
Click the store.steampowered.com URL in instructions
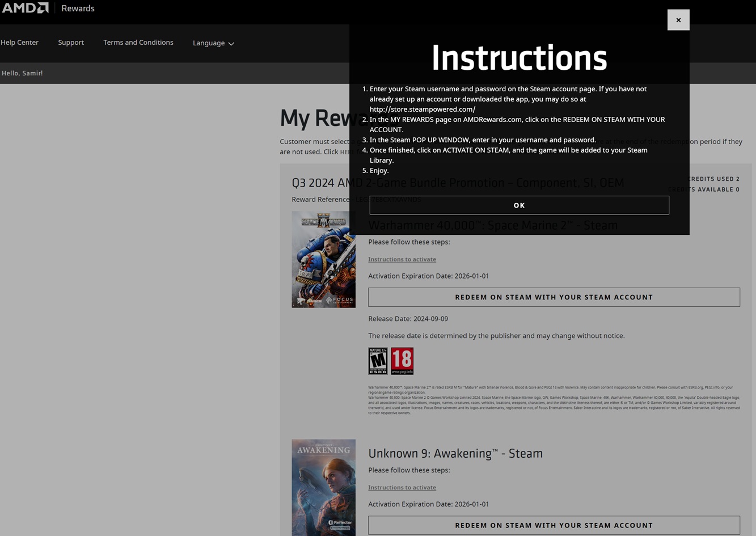coord(423,109)
